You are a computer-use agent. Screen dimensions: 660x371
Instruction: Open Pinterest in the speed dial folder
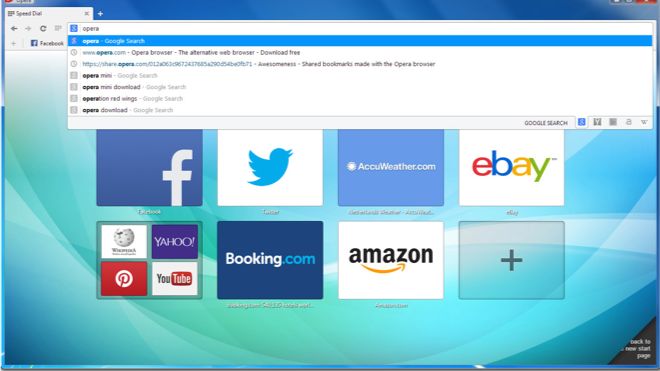pyautogui.click(x=124, y=278)
